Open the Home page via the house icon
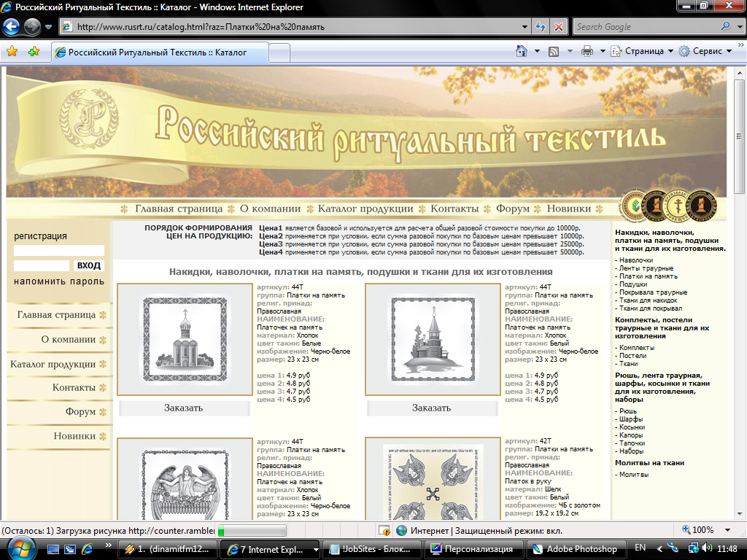Viewport: 747px width, 560px height. (521, 51)
